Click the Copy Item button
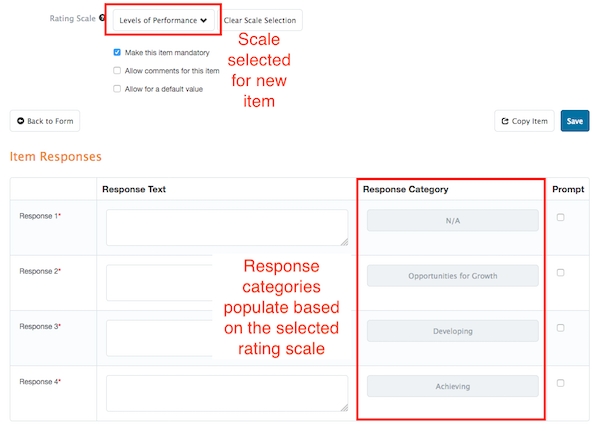The height and width of the screenshot is (431, 600). pos(524,121)
